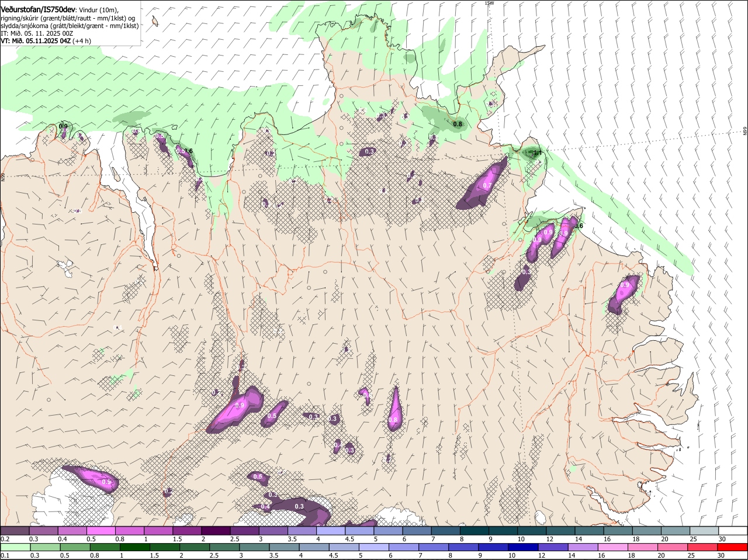
Task: Pick the snow legend swatch between 18 and 20
Action: click(x=646, y=530)
